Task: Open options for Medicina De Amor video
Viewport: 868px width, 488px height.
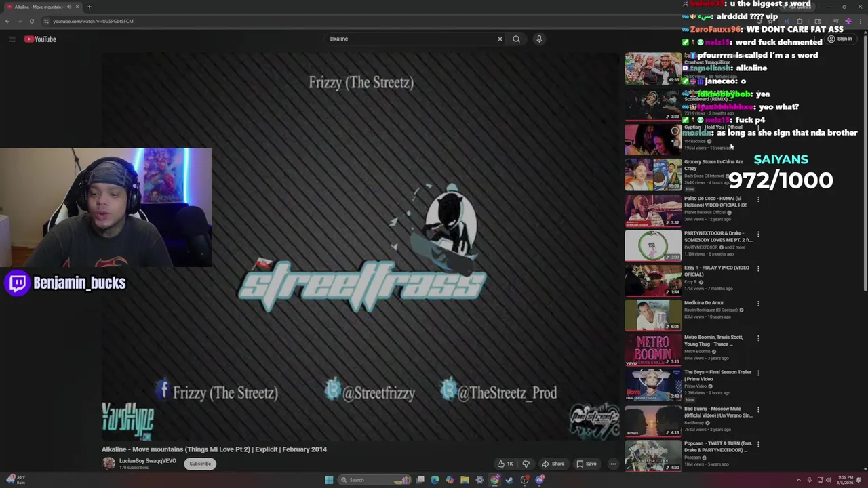Action: click(x=758, y=304)
